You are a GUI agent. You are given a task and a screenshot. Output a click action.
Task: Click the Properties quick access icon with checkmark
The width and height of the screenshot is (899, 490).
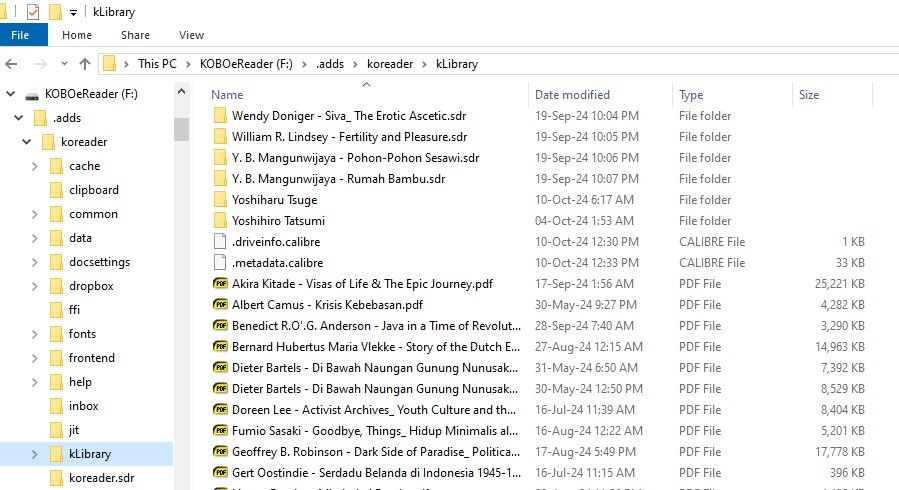pyautogui.click(x=33, y=11)
